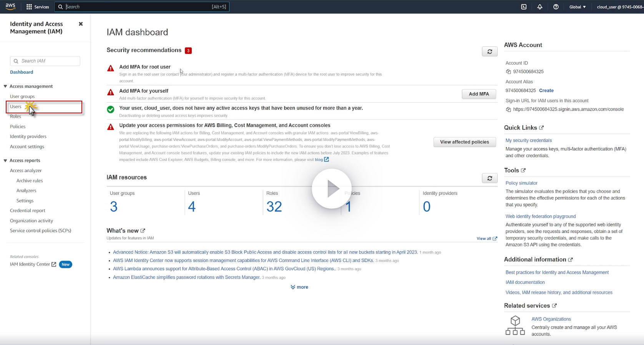The width and height of the screenshot is (644, 345).
Task: Click the search magnifier in the top bar
Action: (x=60, y=7)
